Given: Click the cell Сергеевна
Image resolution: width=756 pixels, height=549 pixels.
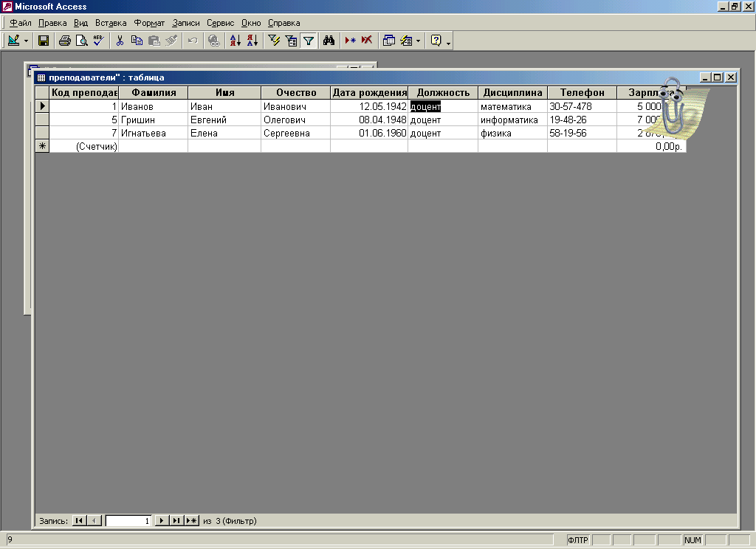Looking at the screenshot, I should 295,133.
